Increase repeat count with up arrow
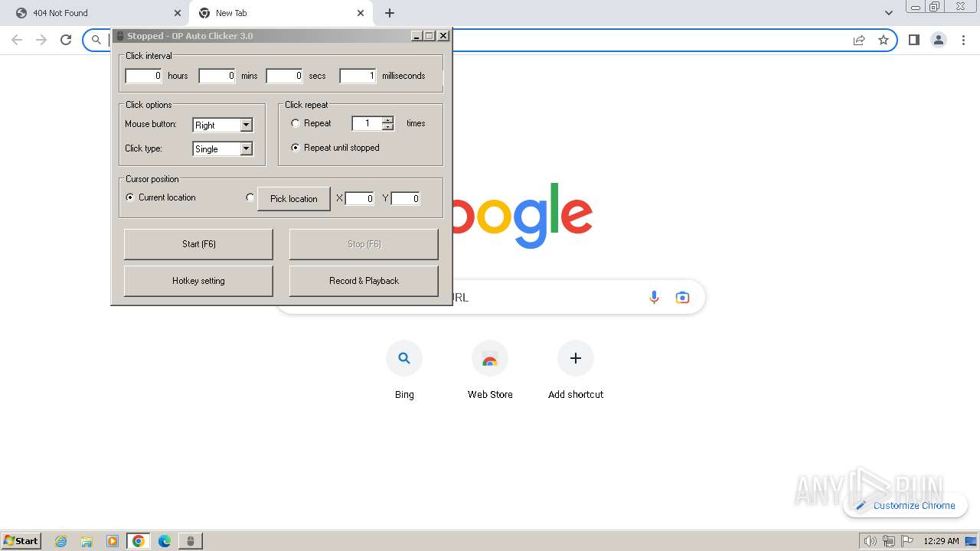 click(388, 119)
